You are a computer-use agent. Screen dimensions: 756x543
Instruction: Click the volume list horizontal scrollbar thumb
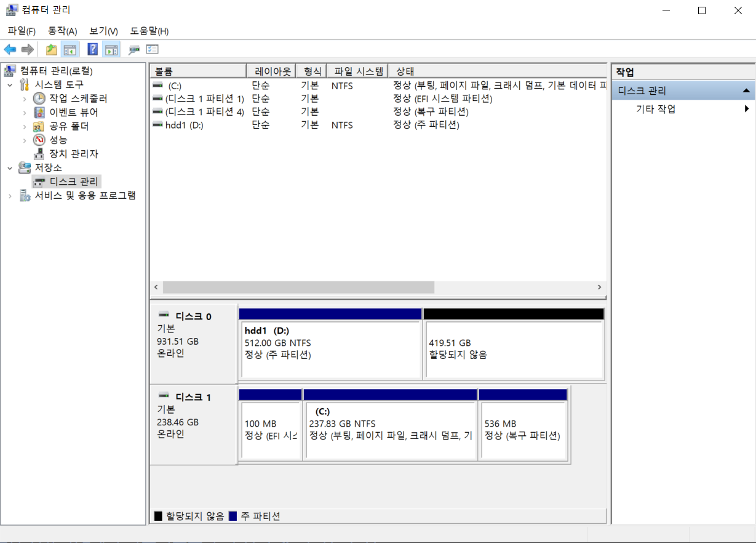point(298,288)
